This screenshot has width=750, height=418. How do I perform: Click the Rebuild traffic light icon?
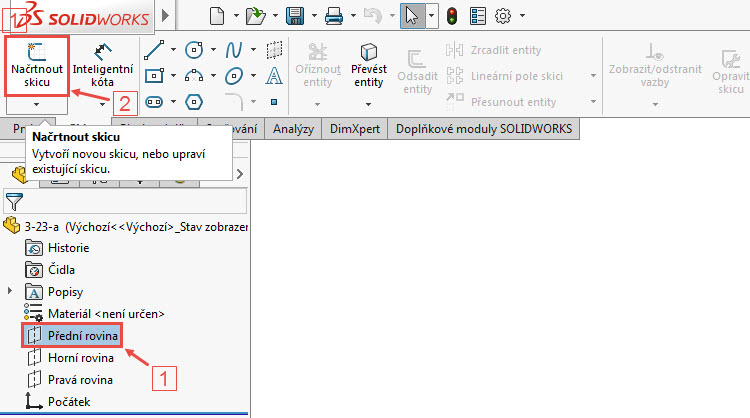coord(452,16)
